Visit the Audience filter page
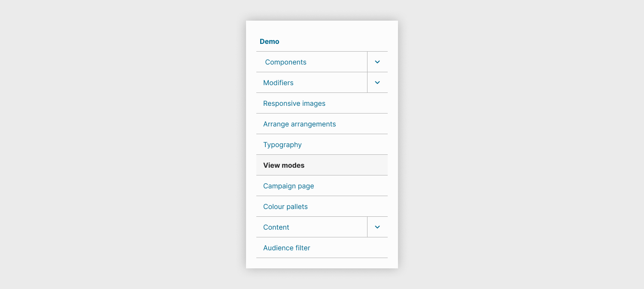644x289 pixels. pyautogui.click(x=286, y=248)
